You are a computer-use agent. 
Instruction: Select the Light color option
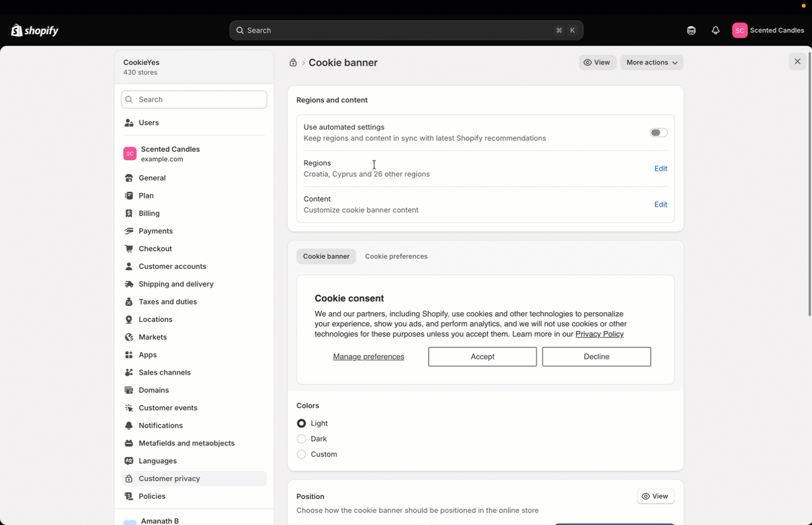tap(301, 423)
